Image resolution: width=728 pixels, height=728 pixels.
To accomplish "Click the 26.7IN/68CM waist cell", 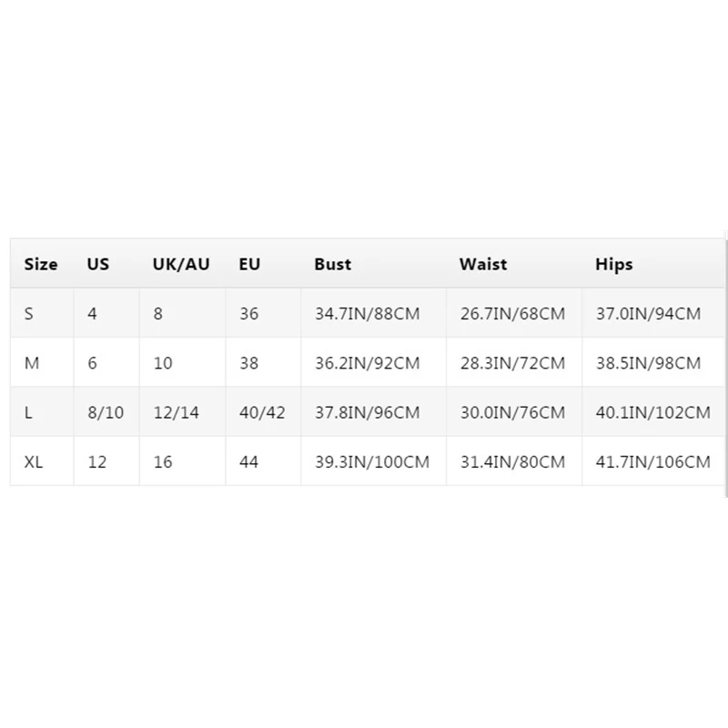I will 512,314.
